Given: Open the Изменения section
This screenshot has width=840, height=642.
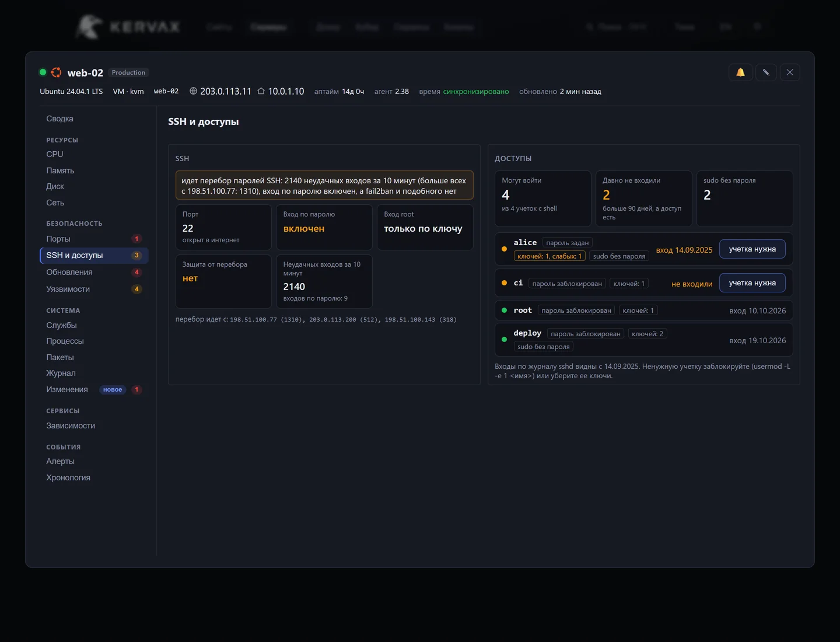Looking at the screenshot, I should pos(94,389).
